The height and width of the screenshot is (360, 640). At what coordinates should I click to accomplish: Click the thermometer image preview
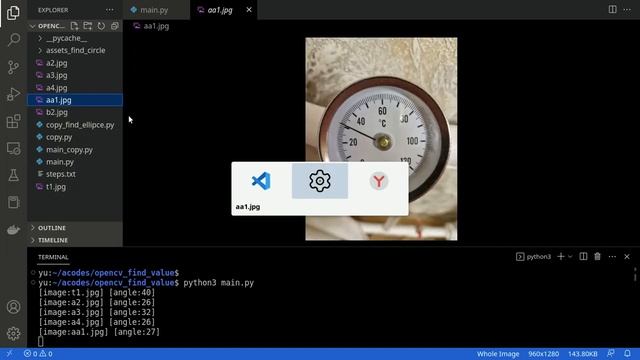[381, 139]
